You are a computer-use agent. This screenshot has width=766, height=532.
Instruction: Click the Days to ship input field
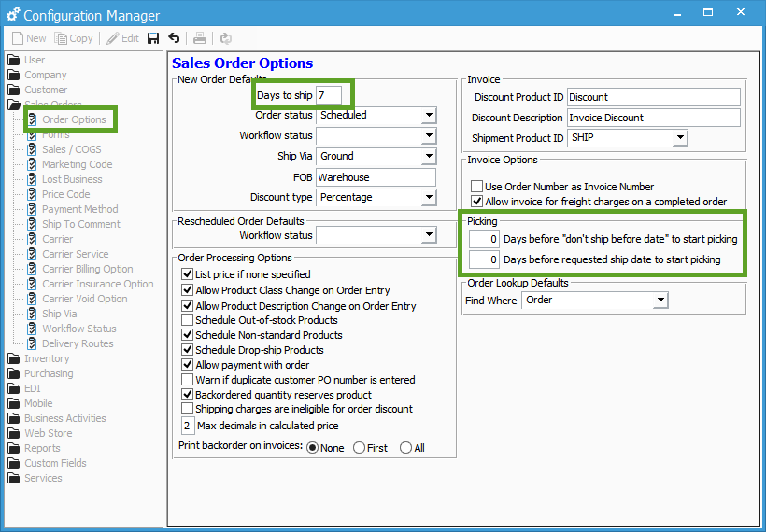(328, 95)
